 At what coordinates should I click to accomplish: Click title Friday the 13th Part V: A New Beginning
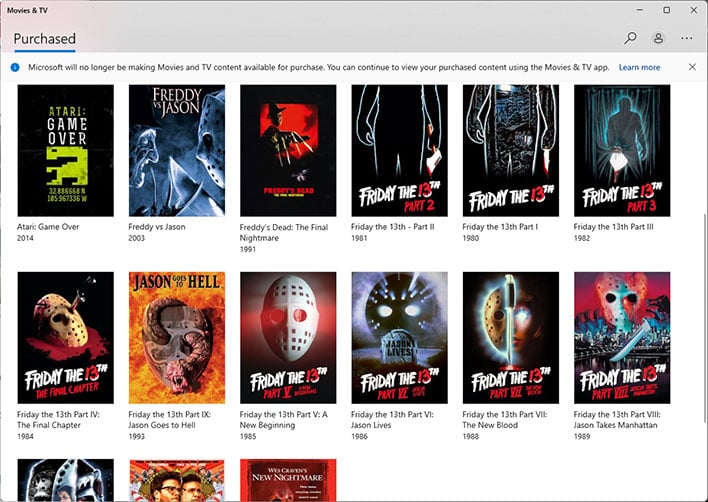tap(284, 419)
